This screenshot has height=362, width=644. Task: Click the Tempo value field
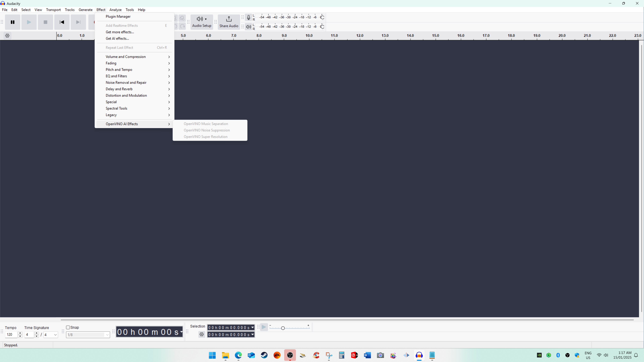pos(11,335)
